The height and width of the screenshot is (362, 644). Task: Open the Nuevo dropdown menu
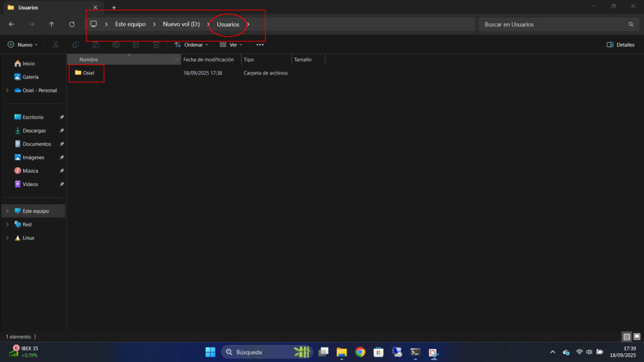[x=23, y=45]
